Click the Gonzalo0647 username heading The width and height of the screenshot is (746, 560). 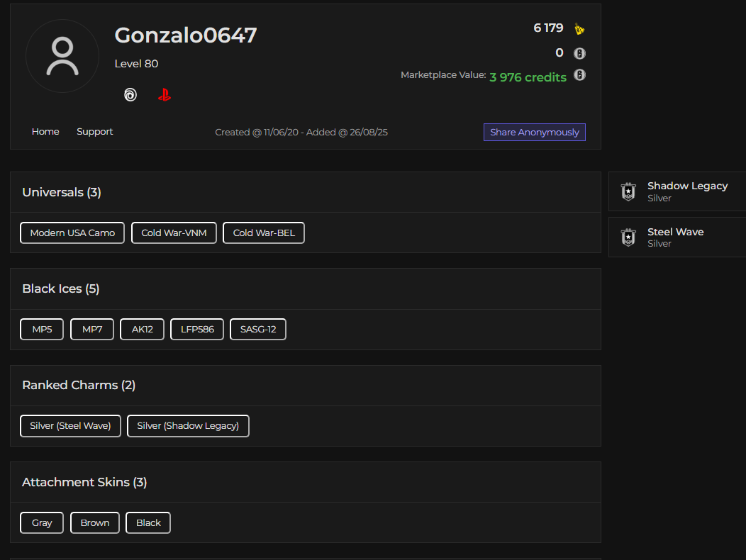pos(186,35)
